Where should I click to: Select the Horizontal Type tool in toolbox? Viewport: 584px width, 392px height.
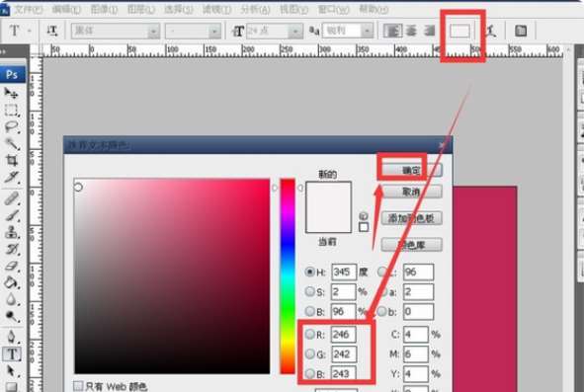click(12, 354)
